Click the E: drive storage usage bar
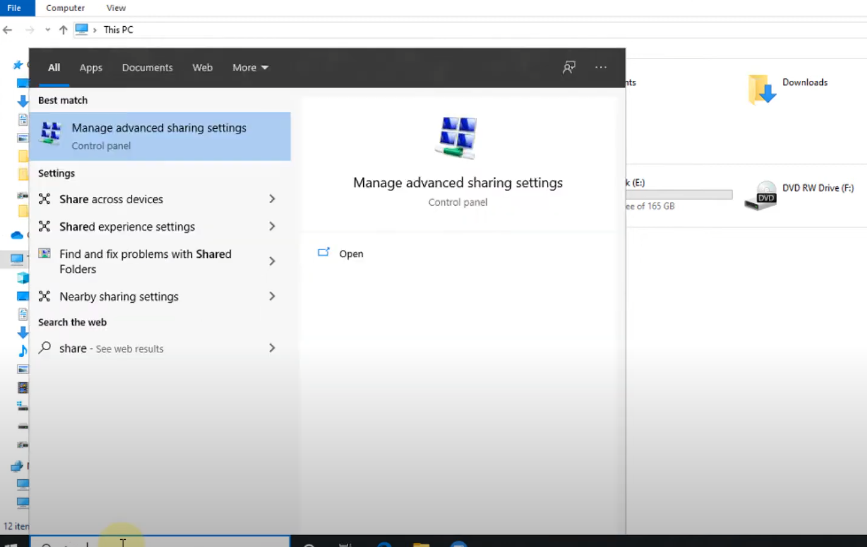The width and height of the screenshot is (867, 547). (679, 195)
